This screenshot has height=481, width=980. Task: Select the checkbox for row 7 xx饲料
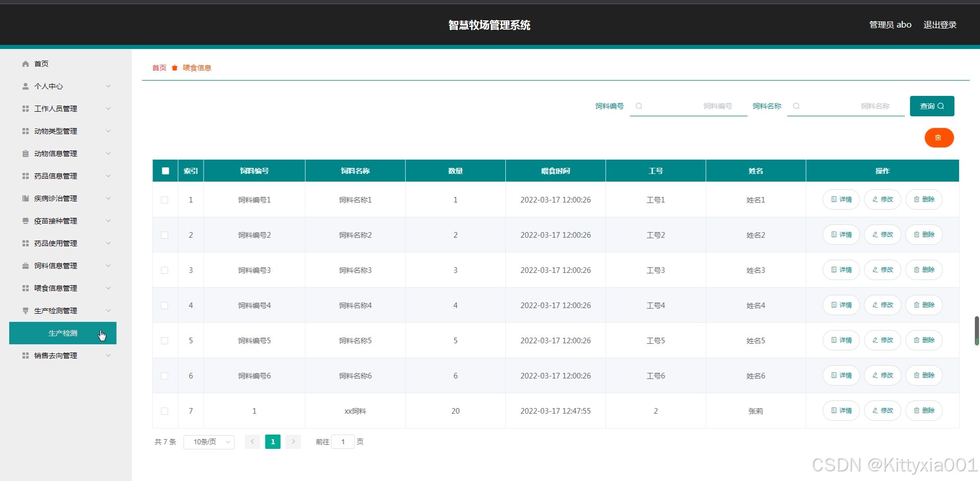point(164,411)
